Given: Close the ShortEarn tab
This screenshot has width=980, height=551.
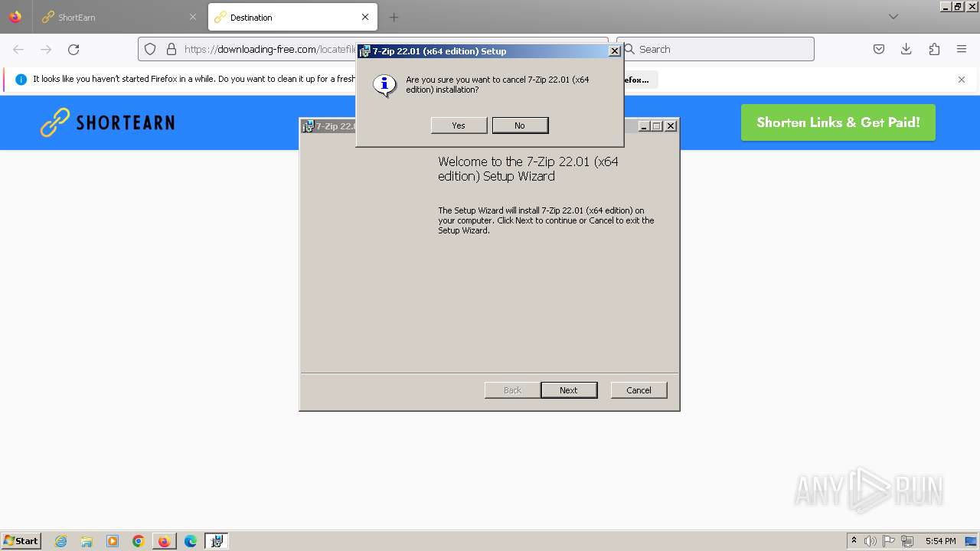Looking at the screenshot, I should pos(193,17).
